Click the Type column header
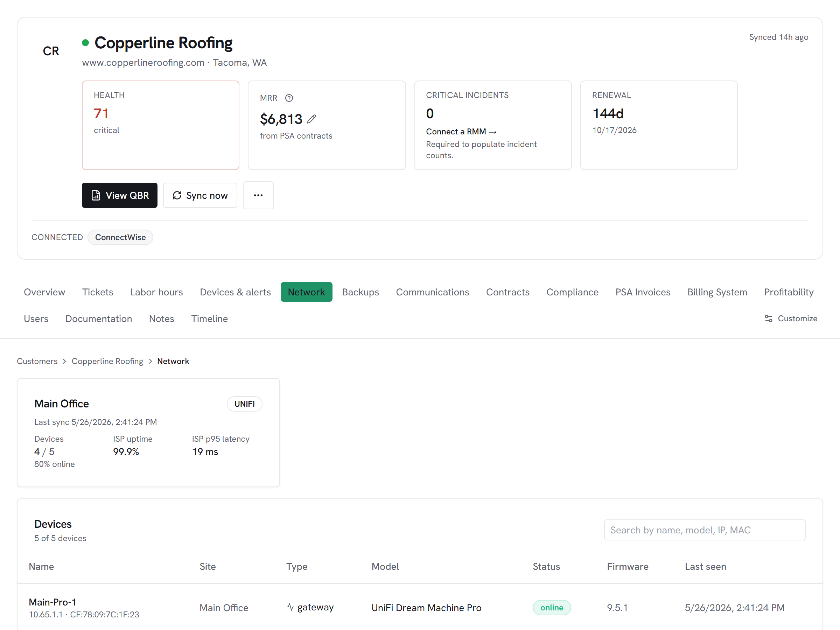 tap(296, 567)
